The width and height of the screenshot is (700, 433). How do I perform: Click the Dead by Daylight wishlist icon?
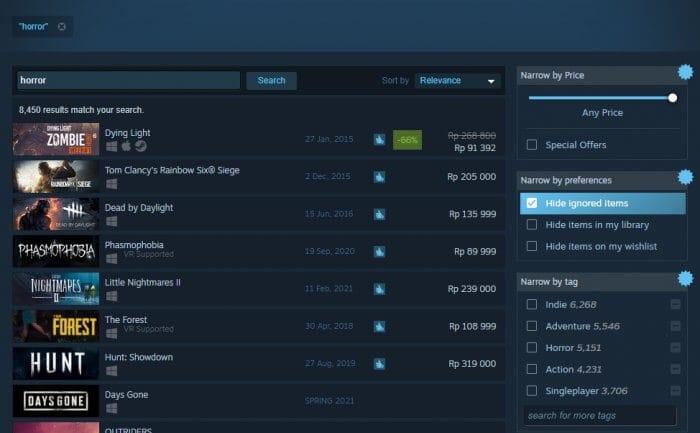[x=379, y=215]
